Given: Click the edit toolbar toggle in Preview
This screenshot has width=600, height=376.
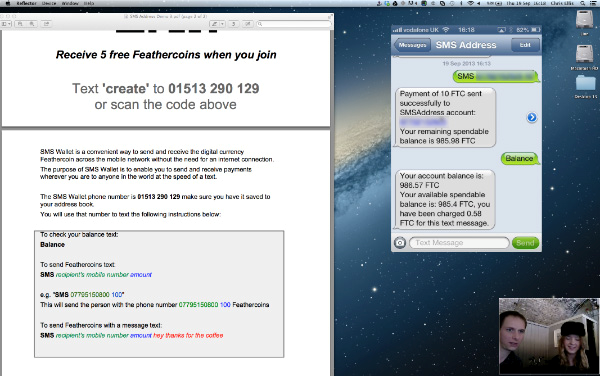Looking at the screenshot, I should (x=248, y=24).
